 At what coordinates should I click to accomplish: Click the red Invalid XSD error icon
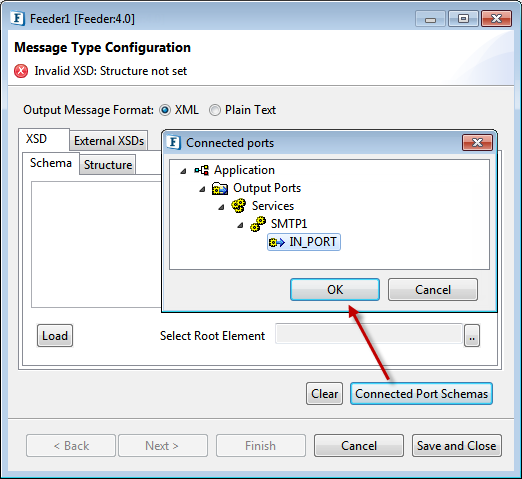click(21, 71)
